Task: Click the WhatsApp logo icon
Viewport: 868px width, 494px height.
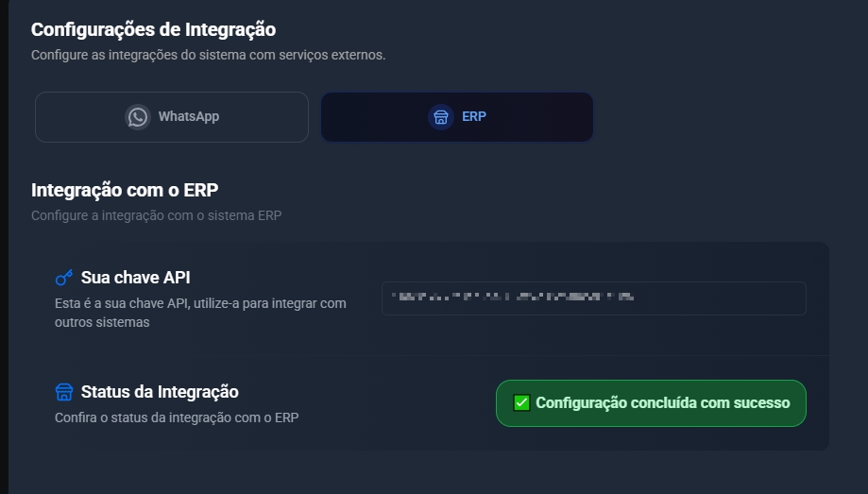Action: click(x=138, y=117)
